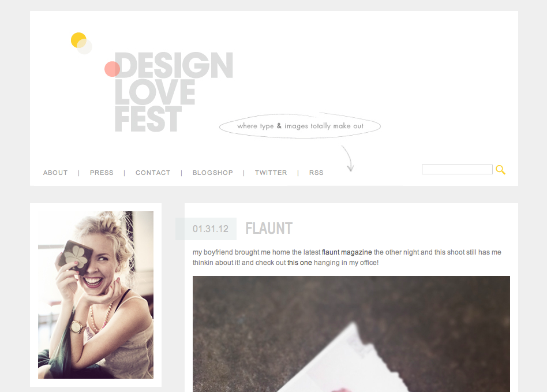
Task: Focus the search text field
Action: coord(457,169)
